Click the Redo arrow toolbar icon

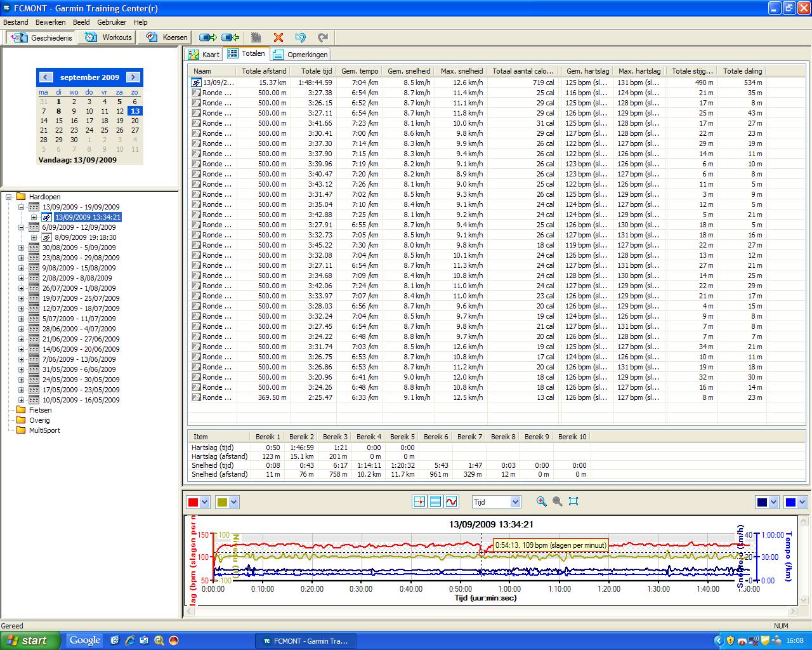[x=323, y=37]
